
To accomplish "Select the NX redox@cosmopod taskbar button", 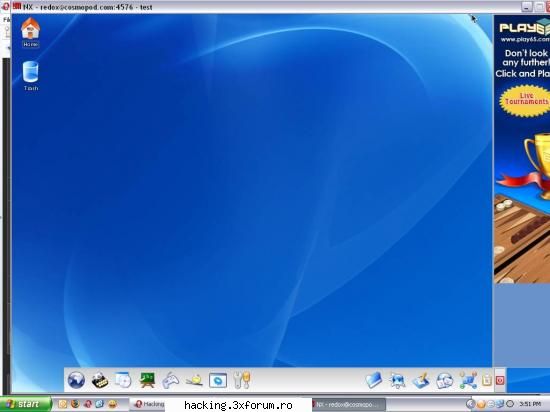I will click(349, 404).
